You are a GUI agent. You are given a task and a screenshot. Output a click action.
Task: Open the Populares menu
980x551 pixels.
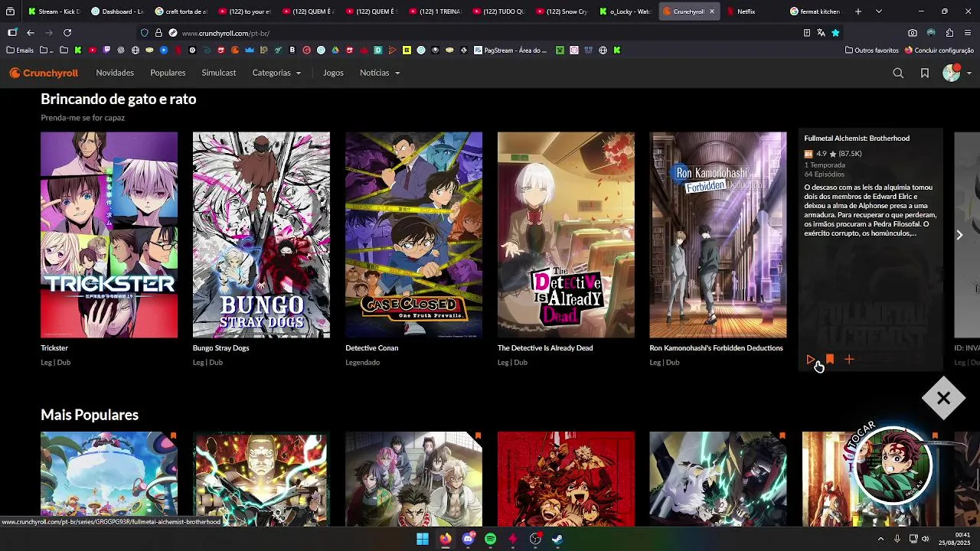tap(168, 73)
